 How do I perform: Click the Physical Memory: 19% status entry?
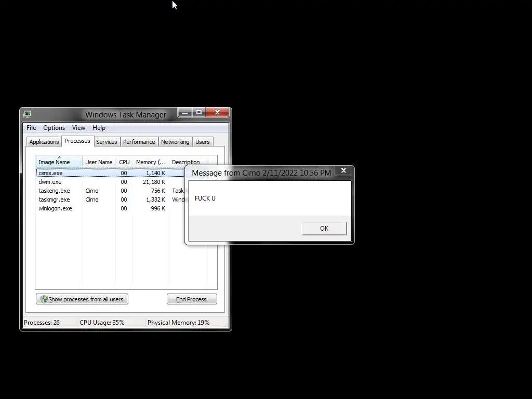[179, 323]
